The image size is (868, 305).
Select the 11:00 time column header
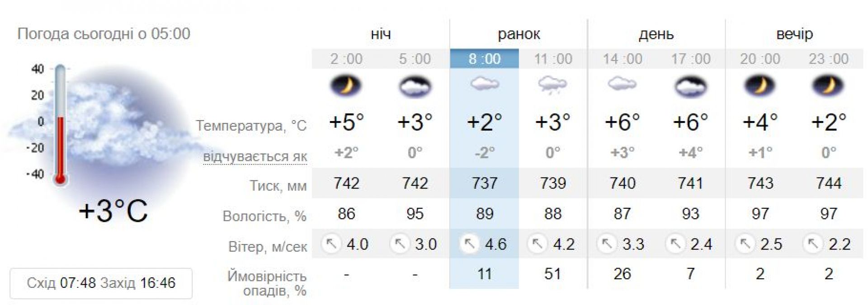553,59
